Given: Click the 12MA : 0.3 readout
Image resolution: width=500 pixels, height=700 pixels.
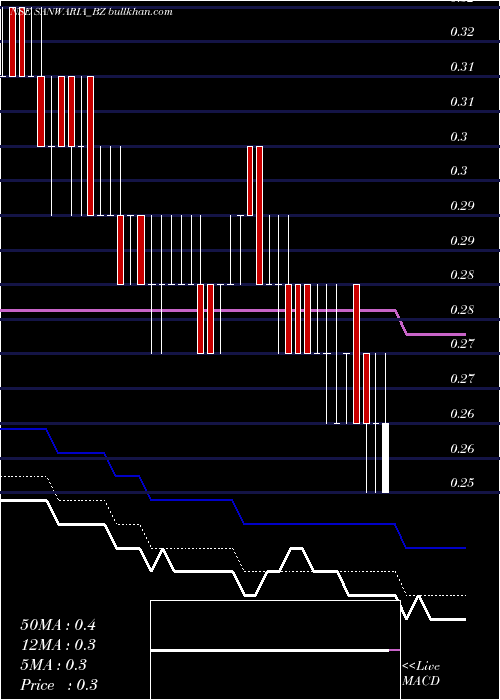Looking at the screenshot, I should point(58,645).
